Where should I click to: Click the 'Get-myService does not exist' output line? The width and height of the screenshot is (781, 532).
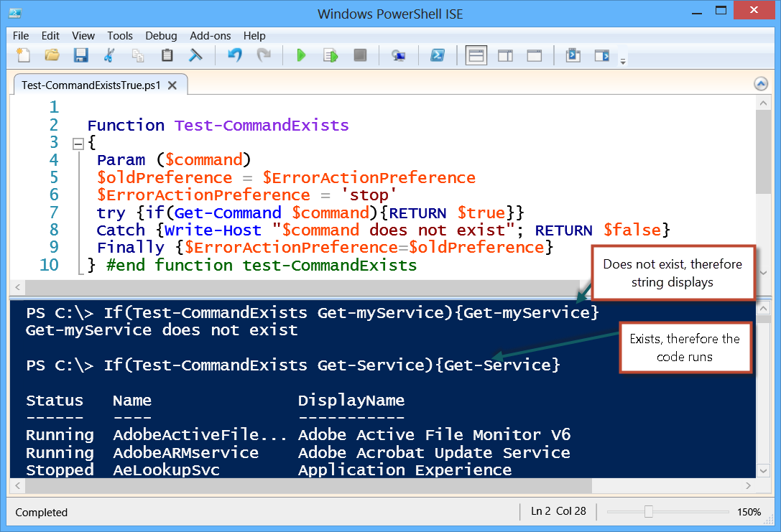pyautogui.click(x=162, y=330)
